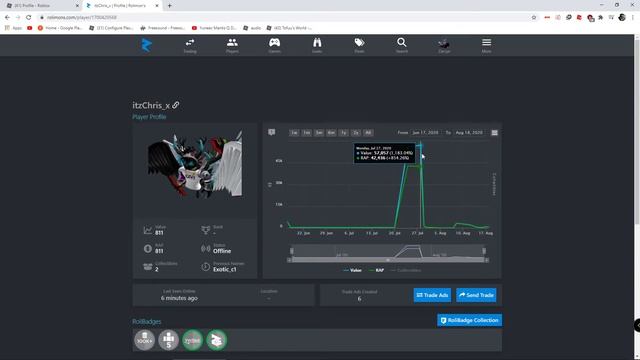Click the previous name Exotic_c1
This screenshot has width=640, height=360.
224,269
